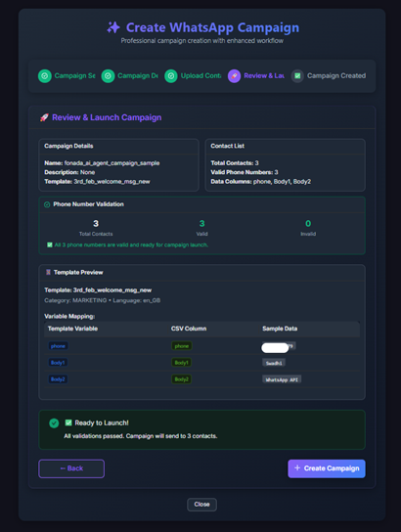
Task: Close the dialog with the Close button
Action: (x=201, y=505)
